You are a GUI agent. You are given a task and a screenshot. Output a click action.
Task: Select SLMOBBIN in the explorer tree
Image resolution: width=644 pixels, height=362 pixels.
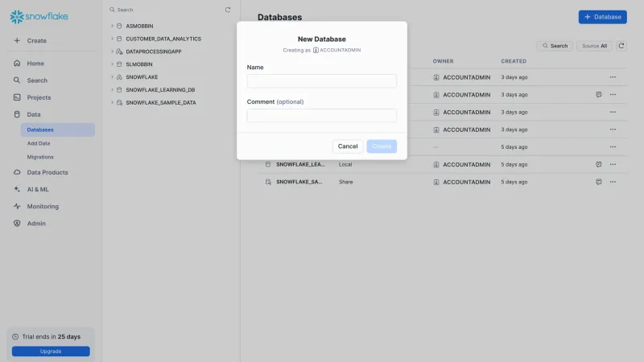(139, 64)
